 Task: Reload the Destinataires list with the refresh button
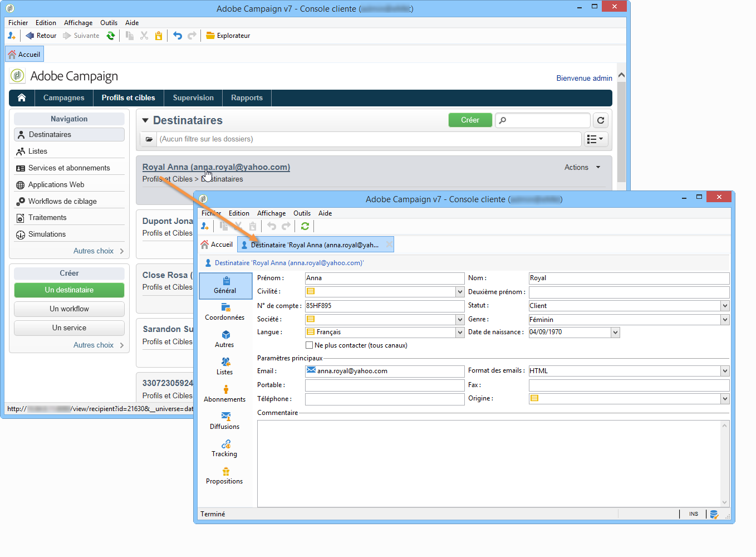click(601, 120)
